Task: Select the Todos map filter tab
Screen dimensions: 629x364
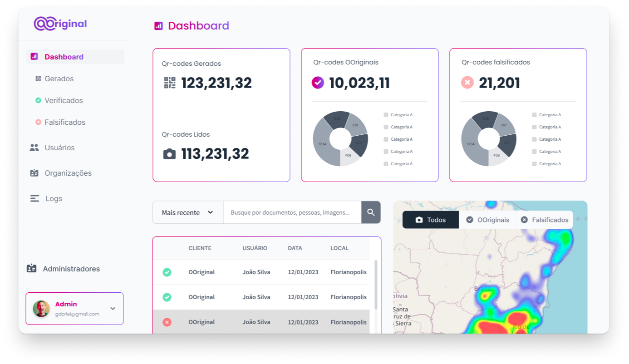Action: point(431,220)
